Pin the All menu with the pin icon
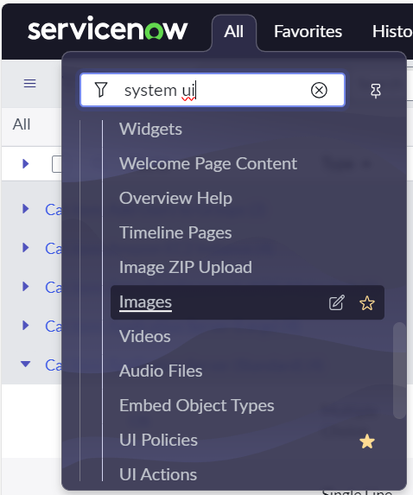413x495 pixels. pyautogui.click(x=376, y=91)
